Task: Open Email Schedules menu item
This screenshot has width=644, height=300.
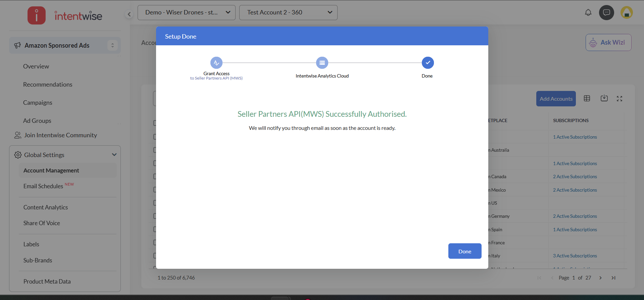Action: tap(43, 186)
